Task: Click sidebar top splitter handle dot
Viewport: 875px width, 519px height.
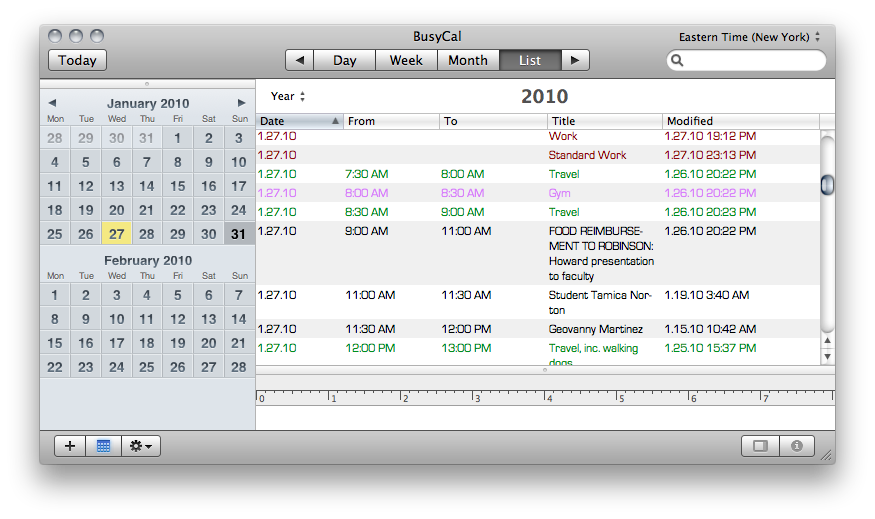Action: click(x=147, y=84)
